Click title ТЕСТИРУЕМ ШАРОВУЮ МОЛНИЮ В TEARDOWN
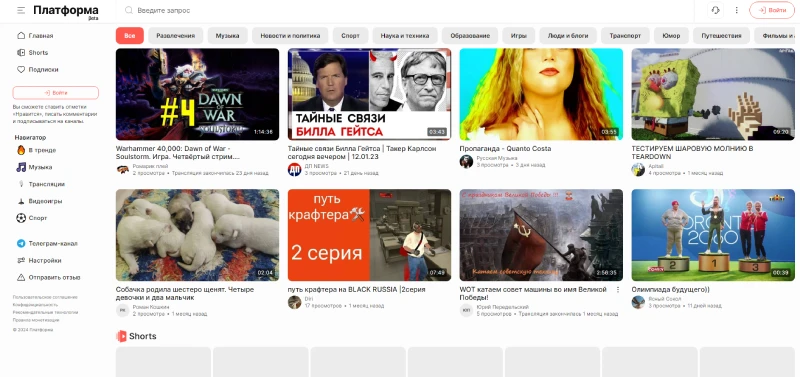Image resolution: width=800 pixels, height=377 pixels. tap(692, 153)
